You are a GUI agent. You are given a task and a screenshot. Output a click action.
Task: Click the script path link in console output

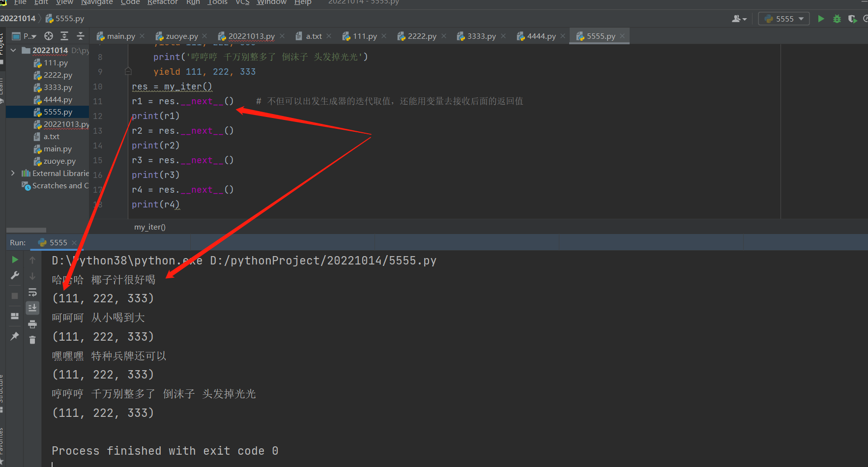[323, 261]
